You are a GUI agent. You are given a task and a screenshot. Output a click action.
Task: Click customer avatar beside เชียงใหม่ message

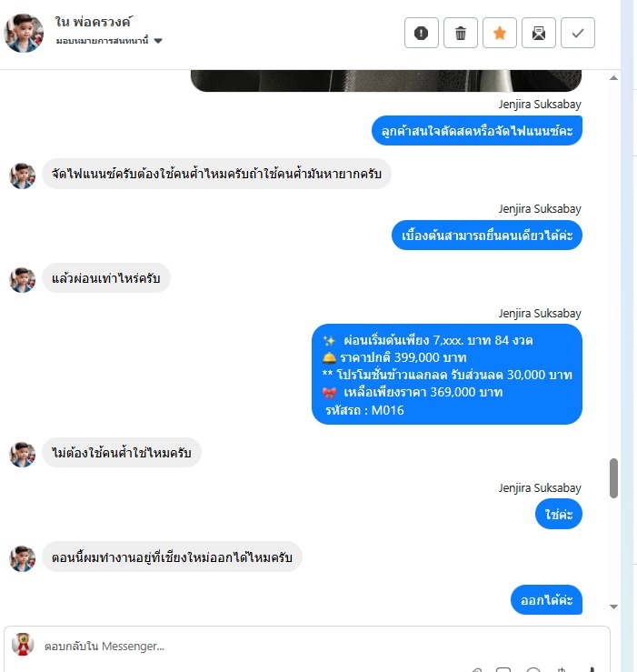[23, 558]
